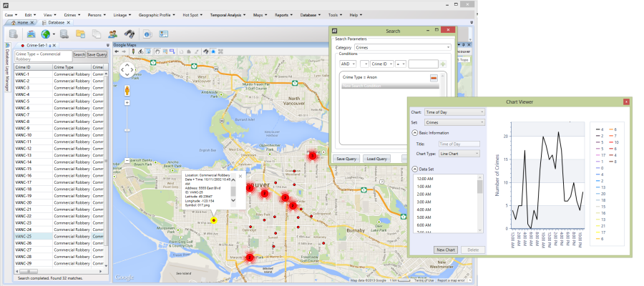Click the map pan navigation control

point(127,70)
